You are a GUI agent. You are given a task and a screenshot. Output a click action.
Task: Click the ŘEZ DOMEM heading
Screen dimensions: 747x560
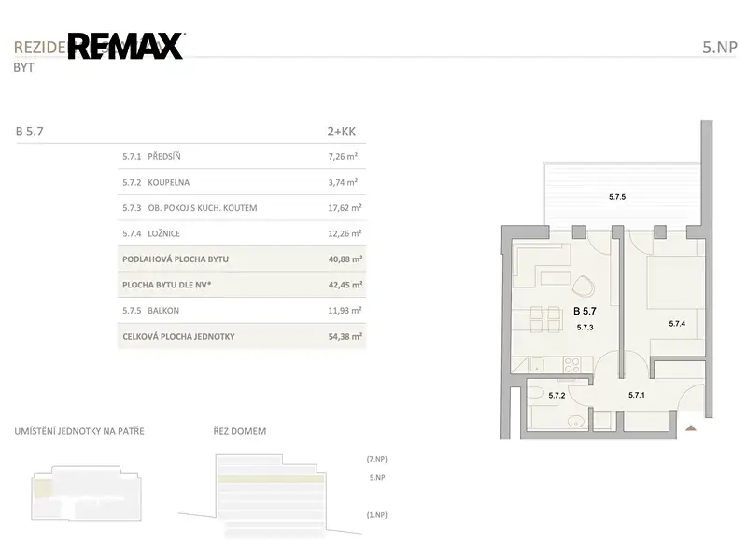click(x=240, y=431)
